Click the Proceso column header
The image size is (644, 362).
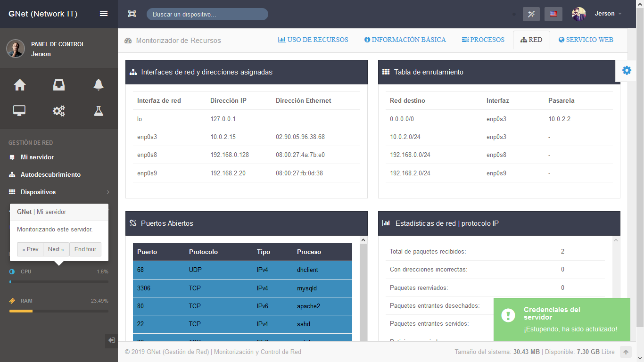[x=309, y=252]
